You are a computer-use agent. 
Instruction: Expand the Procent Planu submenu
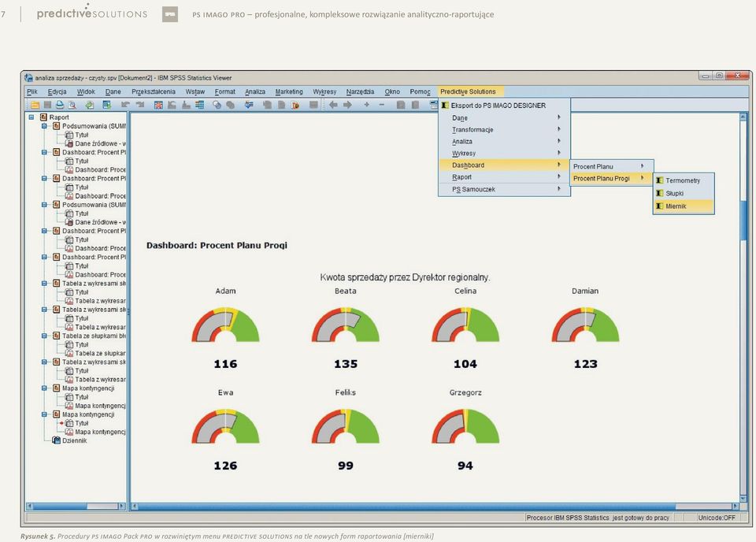(611, 166)
